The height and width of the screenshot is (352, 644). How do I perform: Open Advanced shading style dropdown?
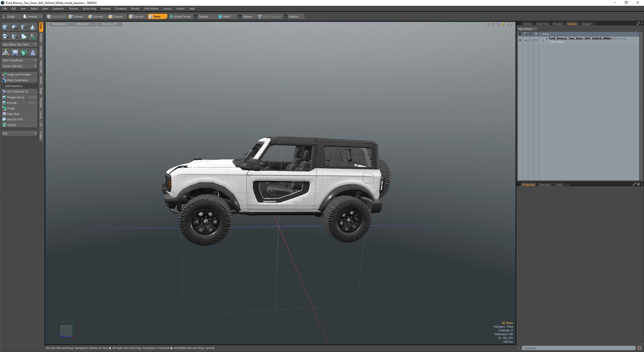[x=83, y=24]
